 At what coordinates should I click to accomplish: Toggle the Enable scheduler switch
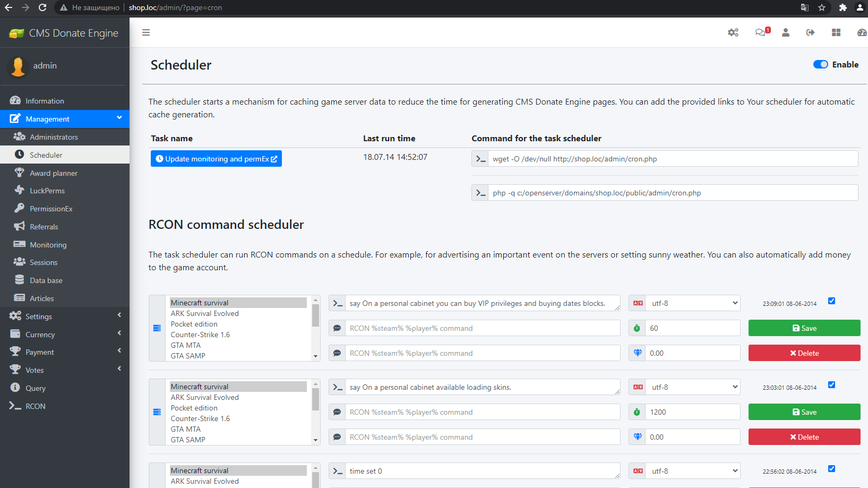point(820,64)
